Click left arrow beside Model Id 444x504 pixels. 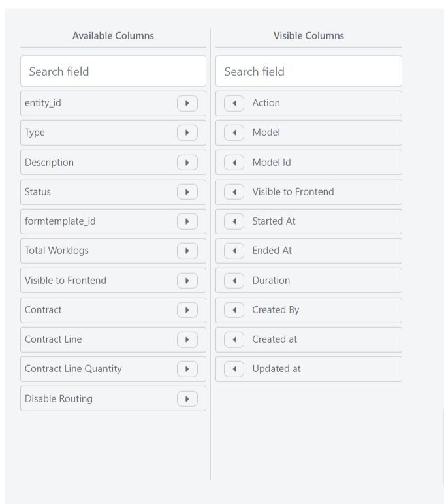point(234,163)
